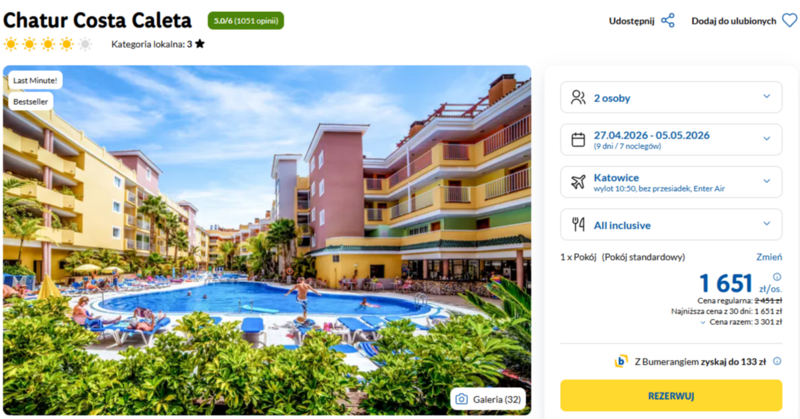Click the calendar icon in the date field

[x=578, y=139]
